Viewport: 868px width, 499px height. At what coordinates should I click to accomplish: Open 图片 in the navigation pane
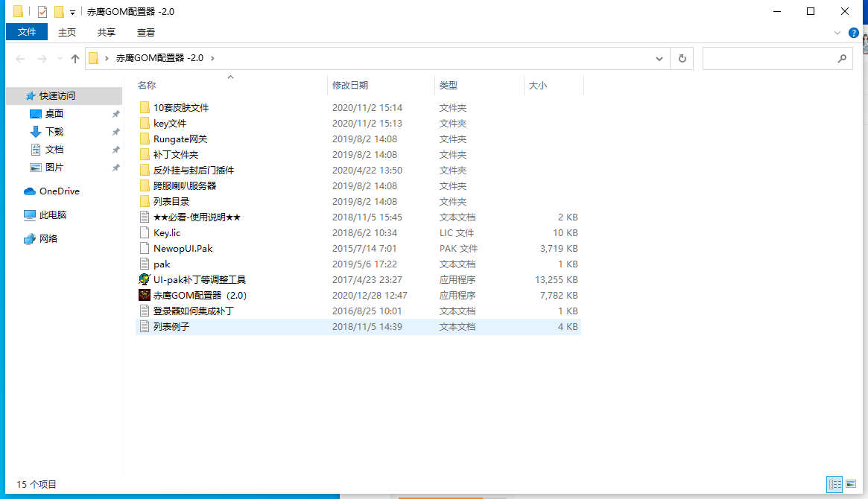(54, 167)
